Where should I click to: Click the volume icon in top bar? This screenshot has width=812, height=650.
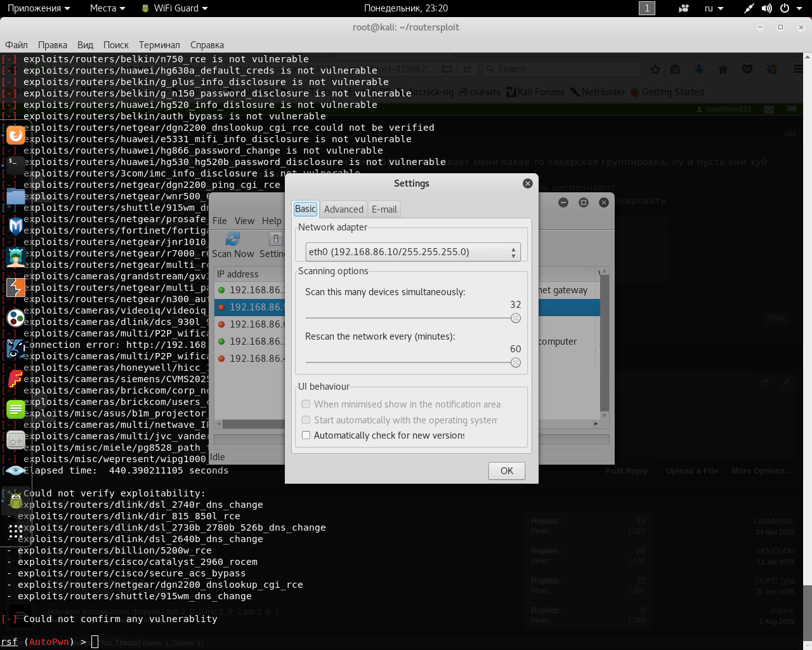click(766, 8)
